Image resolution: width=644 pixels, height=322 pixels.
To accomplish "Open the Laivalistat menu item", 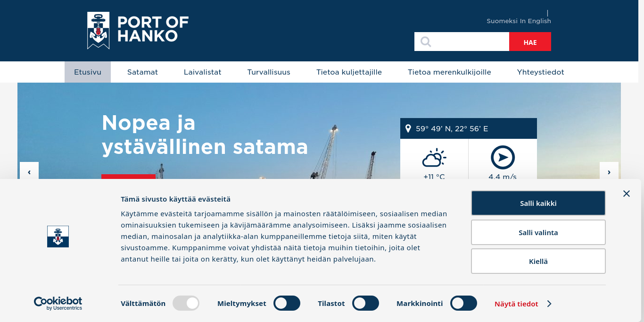I will pos(202,72).
